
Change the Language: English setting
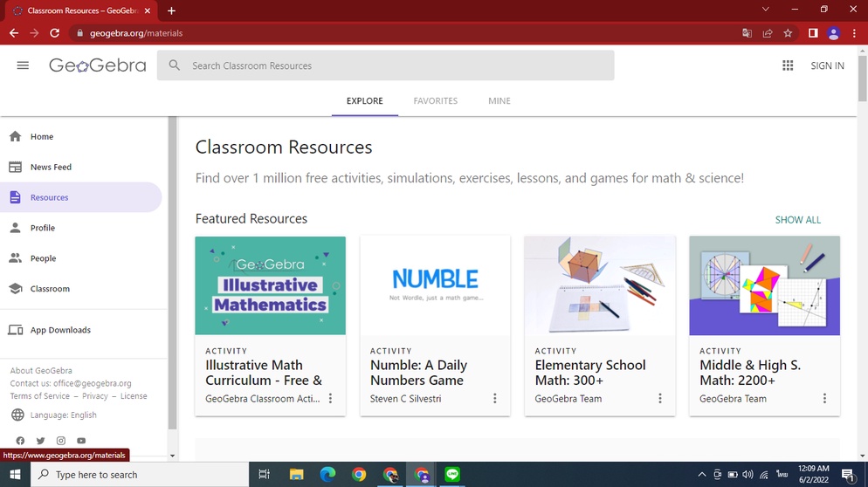coord(63,415)
